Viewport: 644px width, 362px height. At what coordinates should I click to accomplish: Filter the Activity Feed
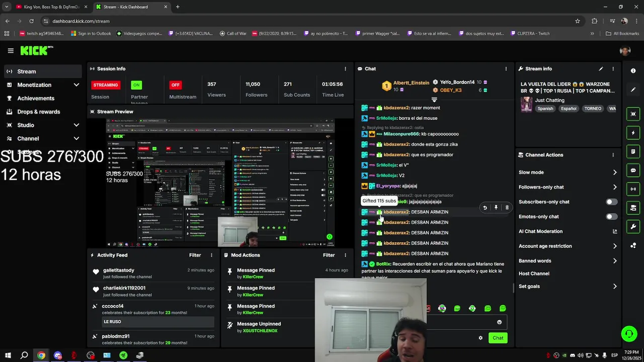coord(195,255)
